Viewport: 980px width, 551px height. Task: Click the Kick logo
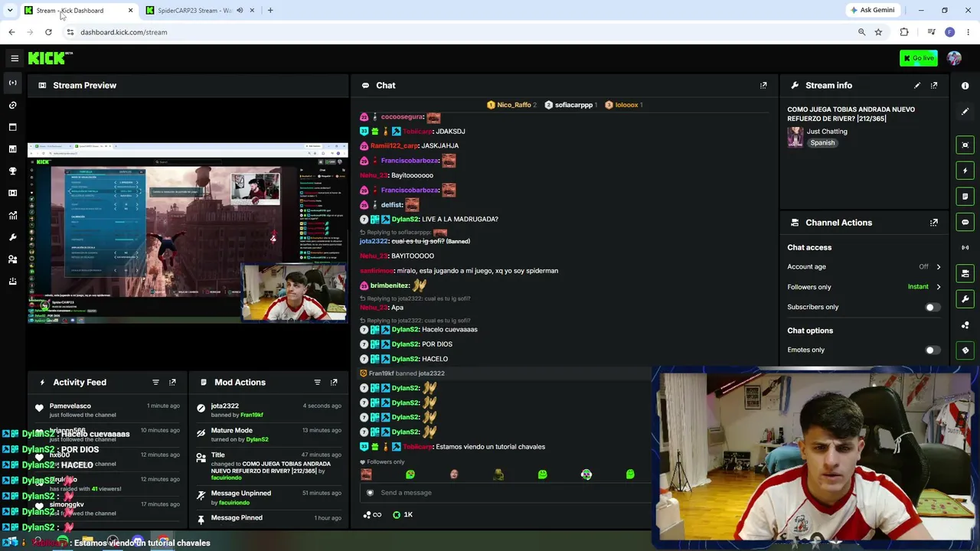coord(51,58)
